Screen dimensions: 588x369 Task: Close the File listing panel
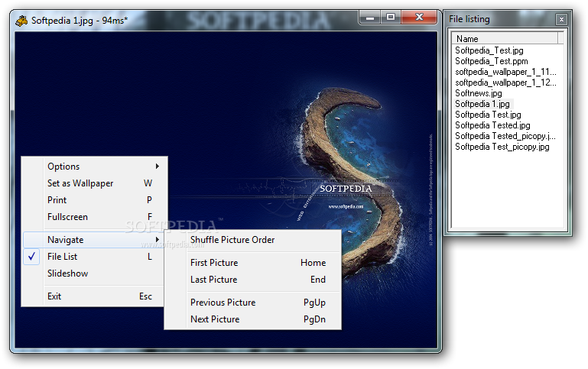561,19
